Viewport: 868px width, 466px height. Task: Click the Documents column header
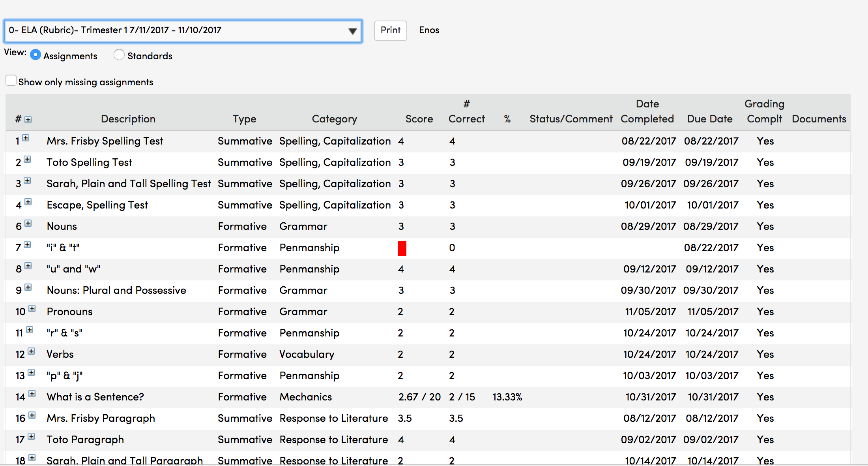click(819, 119)
